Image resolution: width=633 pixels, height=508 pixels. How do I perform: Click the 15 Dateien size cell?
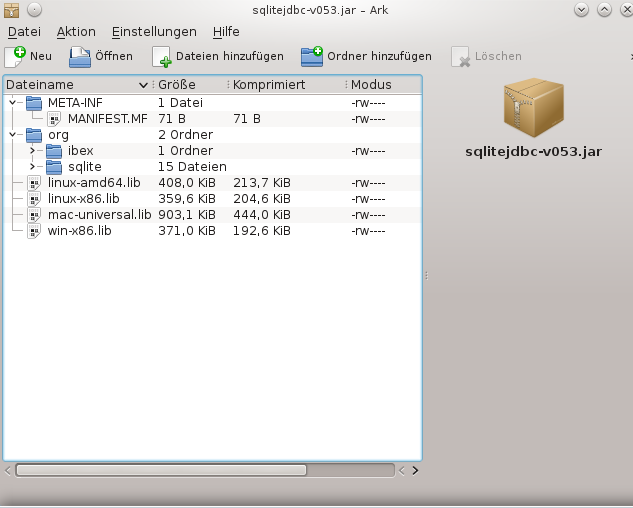click(x=192, y=167)
